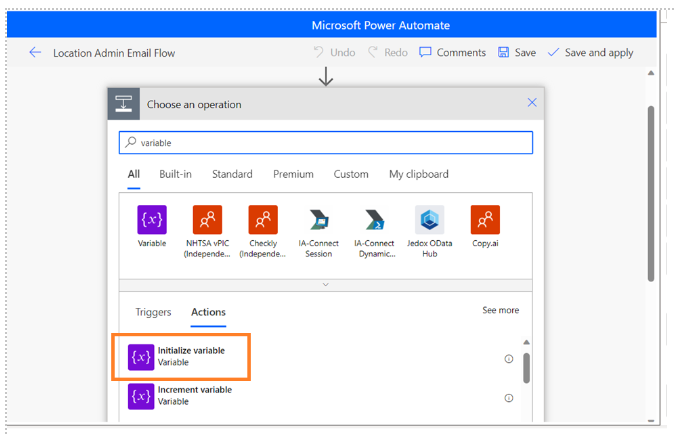Image resolution: width=676 pixels, height=435 pixels.
Task: Click the Undo button
Action: click(335, 53)
